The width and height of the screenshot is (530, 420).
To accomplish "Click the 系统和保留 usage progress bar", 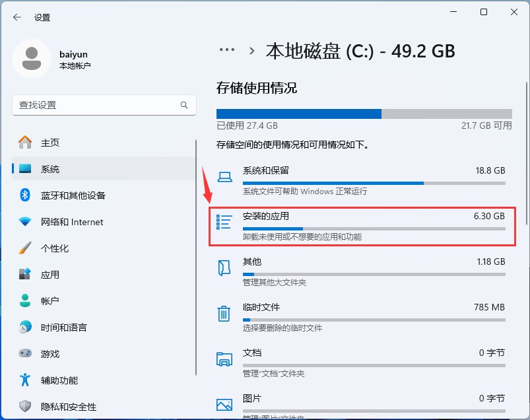I will pos(374,184).
